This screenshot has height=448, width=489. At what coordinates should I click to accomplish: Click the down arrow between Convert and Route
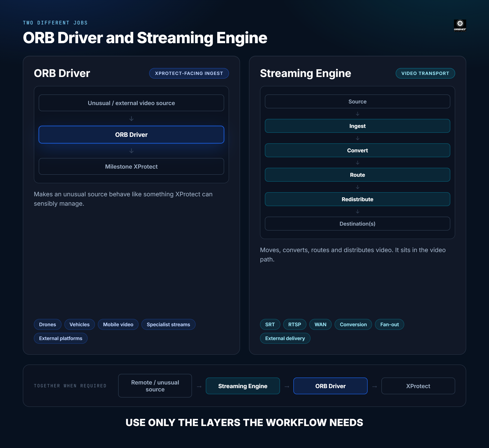[x=357, y=163]
